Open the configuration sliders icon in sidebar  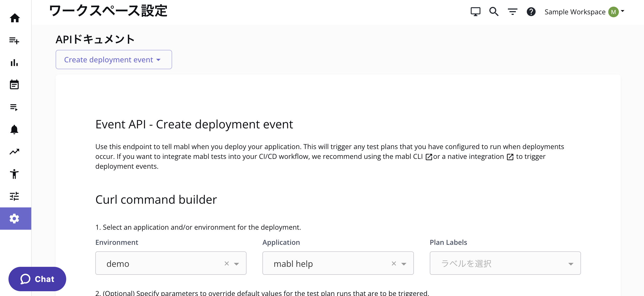coord(14,196)
